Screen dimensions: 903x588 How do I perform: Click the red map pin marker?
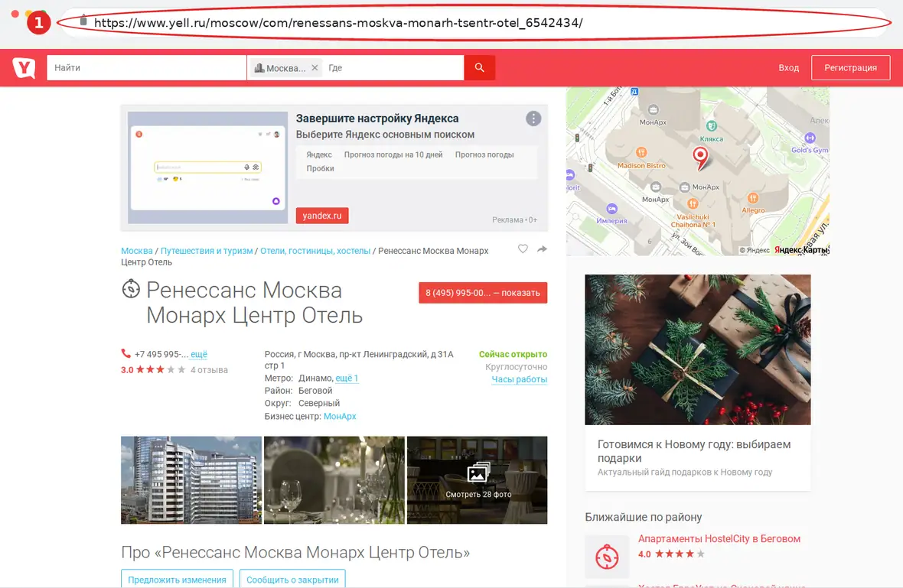[699, 158]
